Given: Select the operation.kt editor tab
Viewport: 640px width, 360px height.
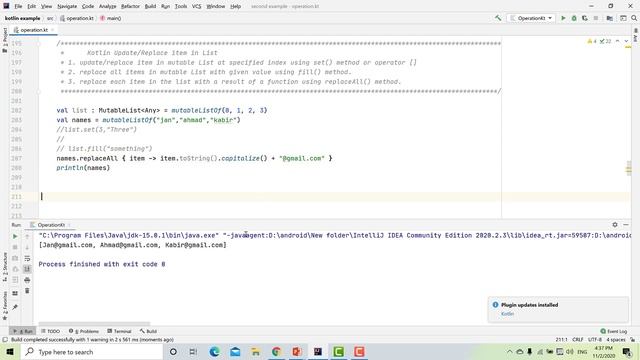Looking at the screenshot, I should (x=33, y=30).
